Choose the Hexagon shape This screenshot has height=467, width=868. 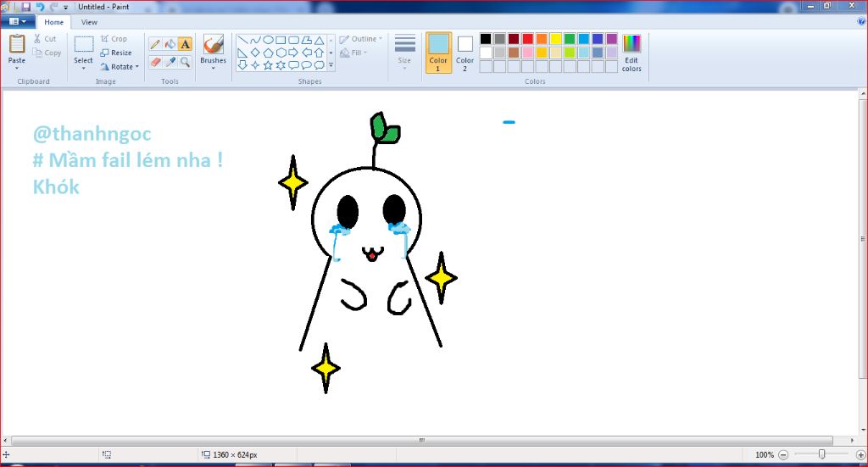(x=281, y=53)
